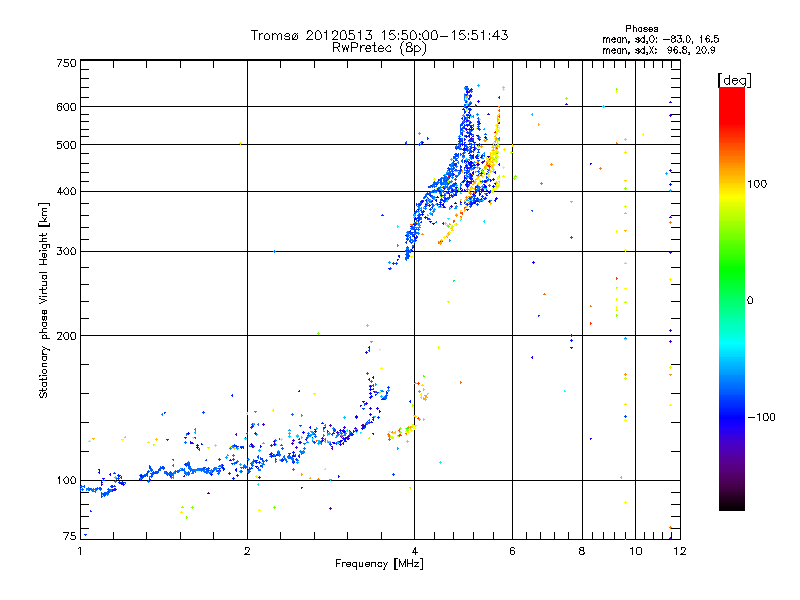800x600 pixels.
Task: Click the Frequency [MHz] x-axis label
Action: click(379, 565)
